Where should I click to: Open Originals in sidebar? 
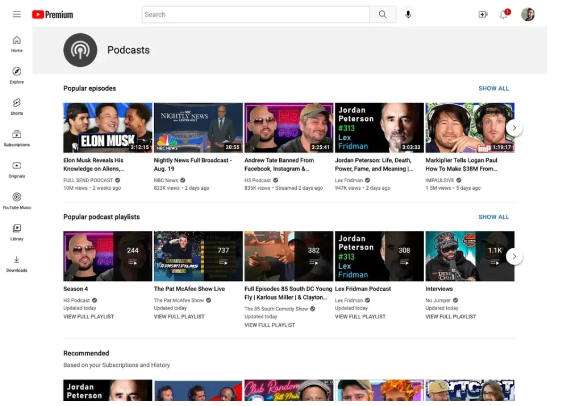(17, 170)
